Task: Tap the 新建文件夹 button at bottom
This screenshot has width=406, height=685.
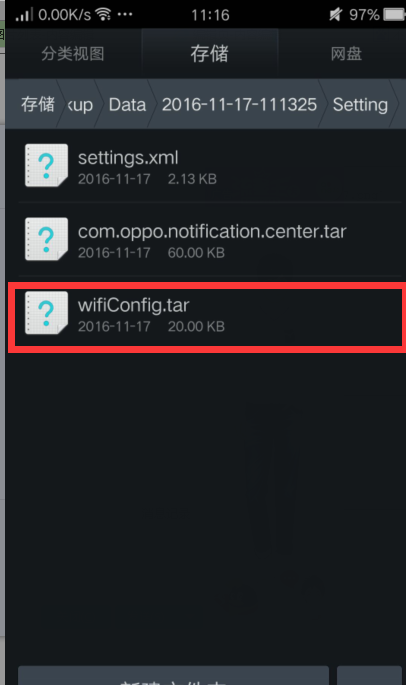Action: 173,675
